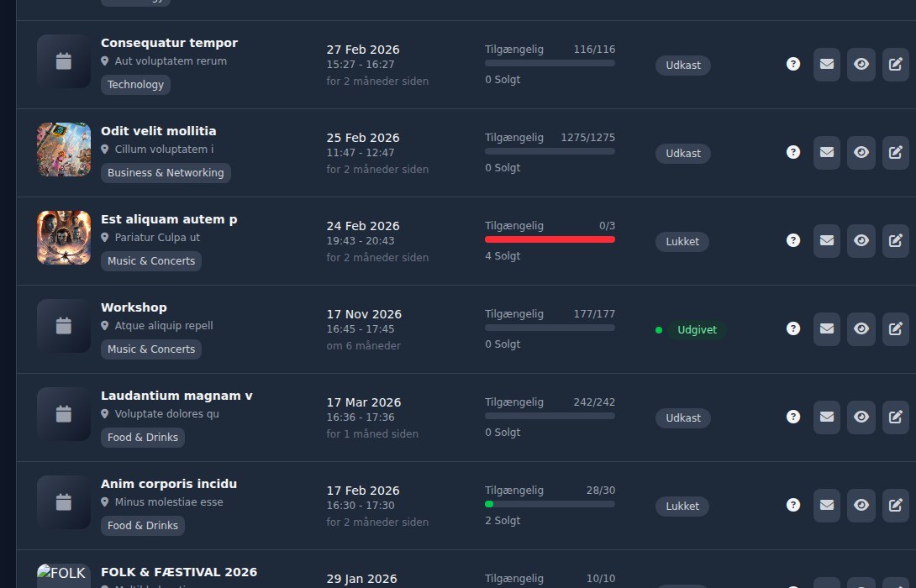Click availability bar of Workshop event

550,328
